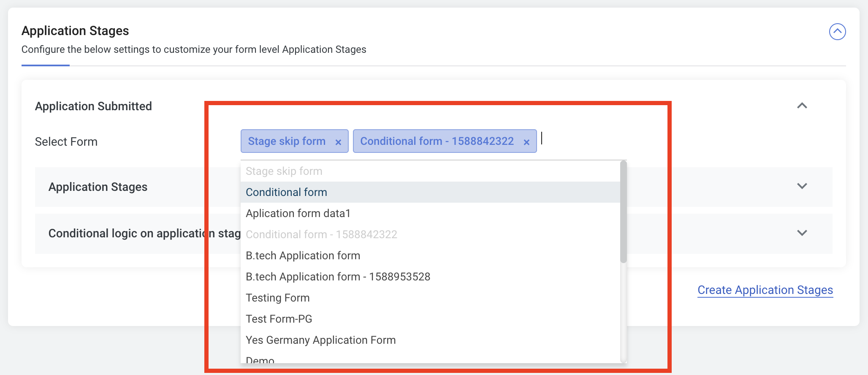Click the dropdown list scrollbar thumb
The image size is (868, 375).
pos(624,212)
